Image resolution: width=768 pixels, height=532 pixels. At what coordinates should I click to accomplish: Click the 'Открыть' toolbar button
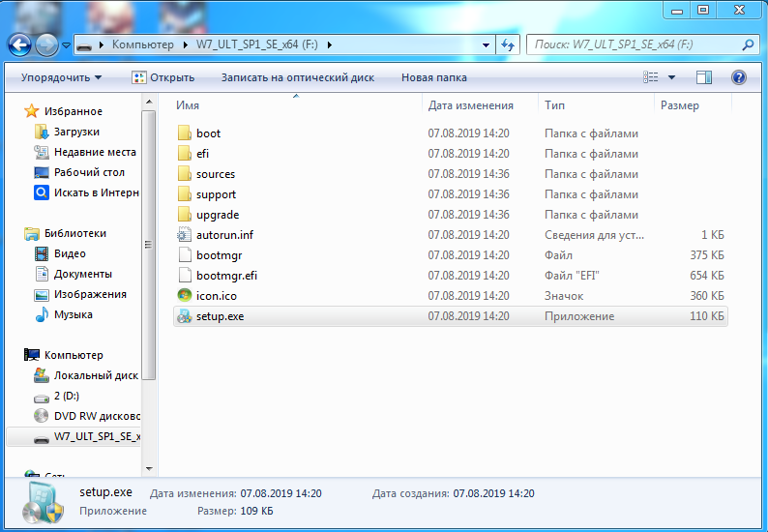[163, 77]
